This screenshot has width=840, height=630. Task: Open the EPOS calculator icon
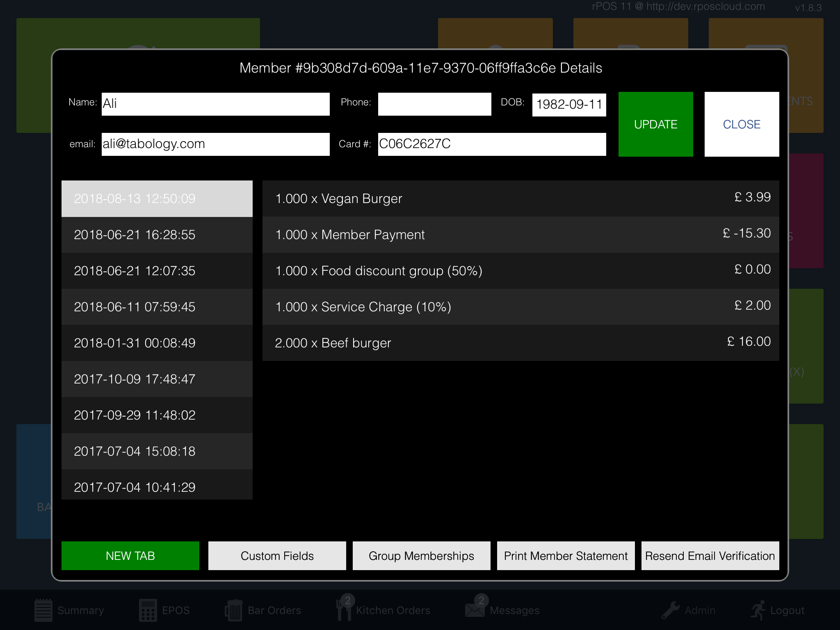click(x=148, y=610)
